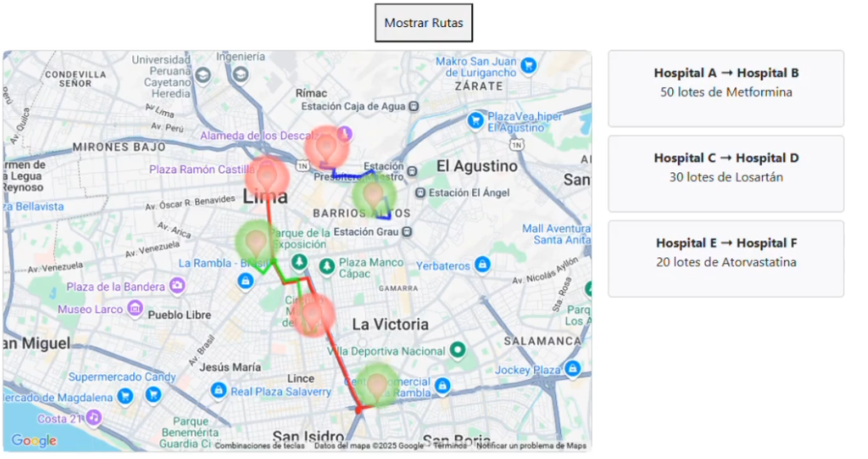Image resolution: width=868 pixels, height=459 pixels.
Task: Open the Hospital C → Hospital D Losartán card
Action: coord(726,173)
